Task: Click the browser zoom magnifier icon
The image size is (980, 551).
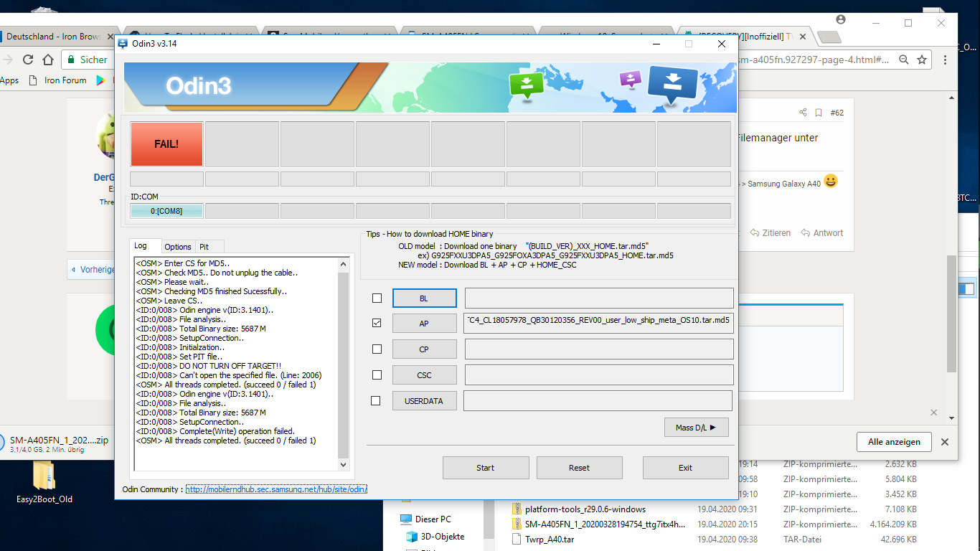Action: pyautogui.click(x=905, y=60)
